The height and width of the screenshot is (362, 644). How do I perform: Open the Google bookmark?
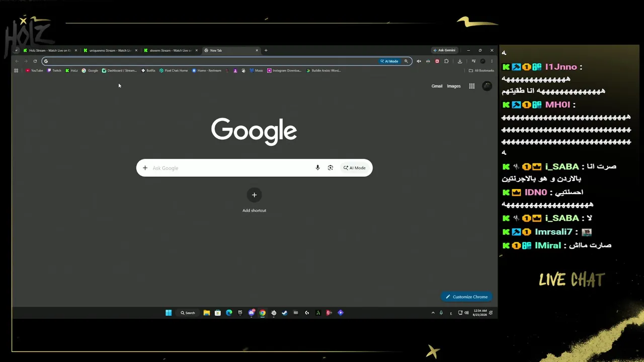click(90, 70)
